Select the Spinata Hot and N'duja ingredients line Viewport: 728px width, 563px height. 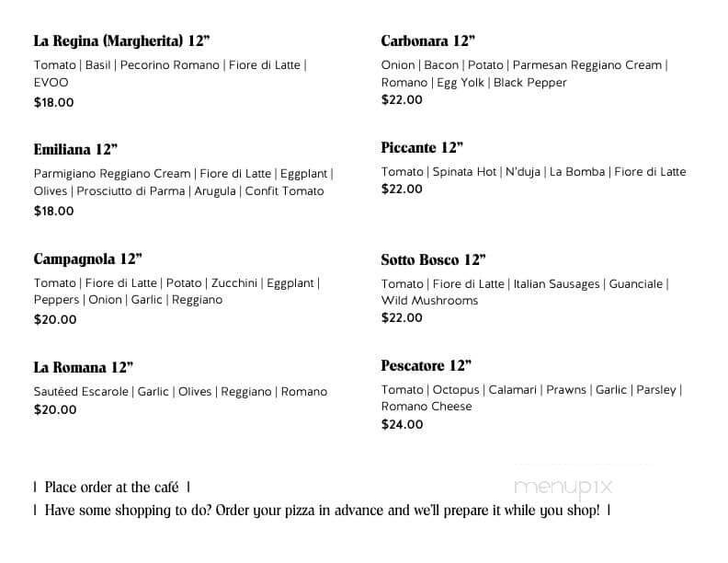point(533,171)
